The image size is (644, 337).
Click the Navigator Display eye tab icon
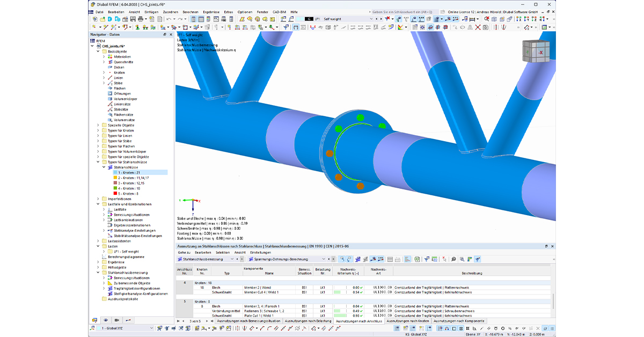click(106, 320)
